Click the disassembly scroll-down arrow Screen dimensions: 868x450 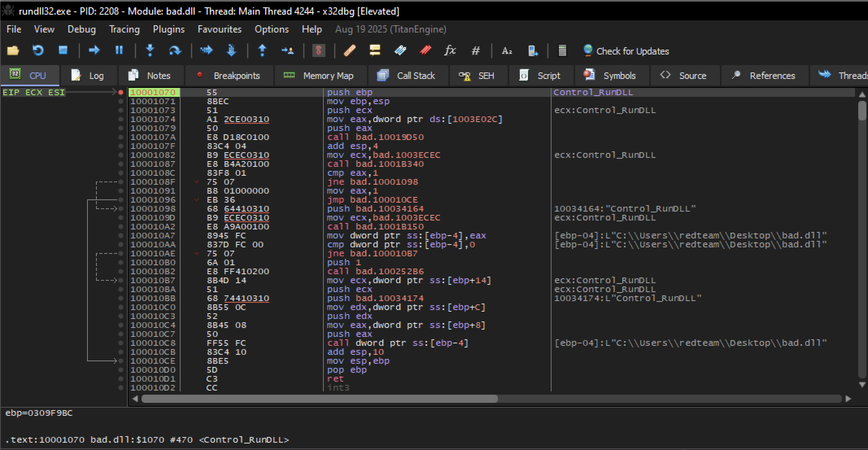[x=862, y=384]
